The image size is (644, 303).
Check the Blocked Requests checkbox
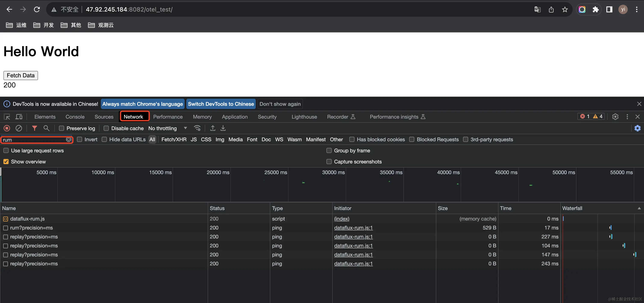coord(412,140)
